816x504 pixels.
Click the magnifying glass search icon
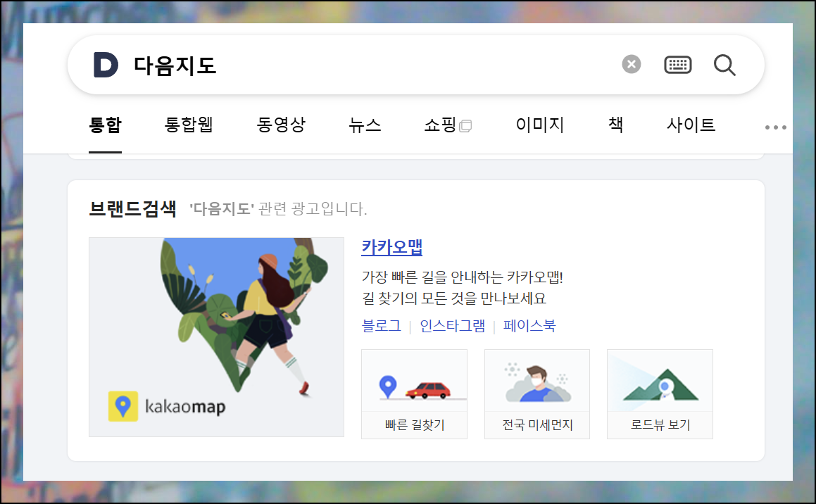point(724,65)
